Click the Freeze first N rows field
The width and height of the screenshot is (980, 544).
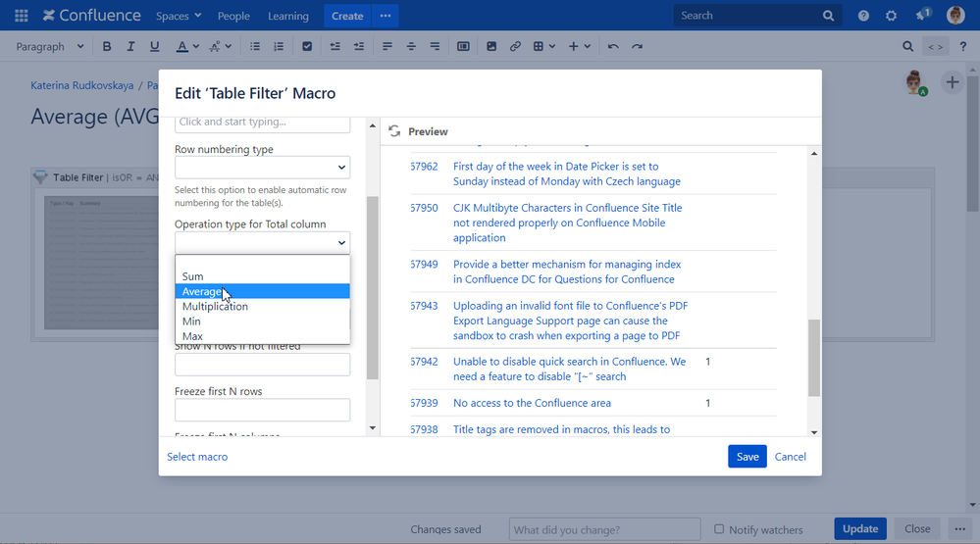(x=263, y=410)
